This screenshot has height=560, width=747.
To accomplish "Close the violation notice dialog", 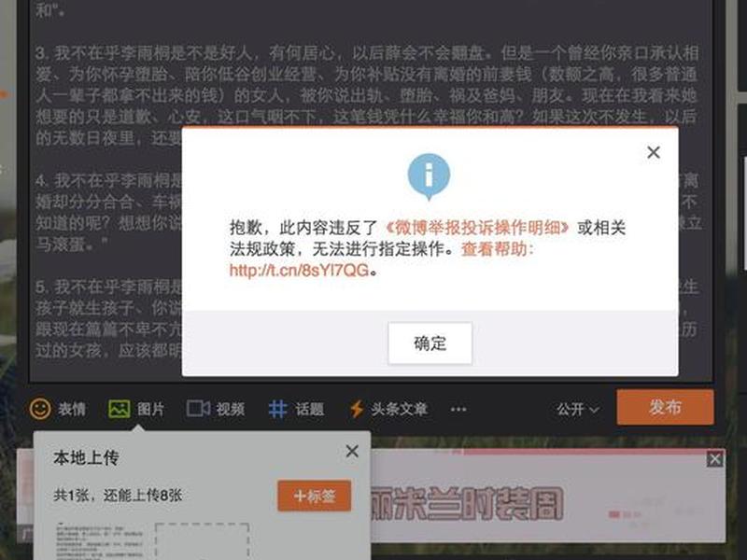I will point(653,152).
